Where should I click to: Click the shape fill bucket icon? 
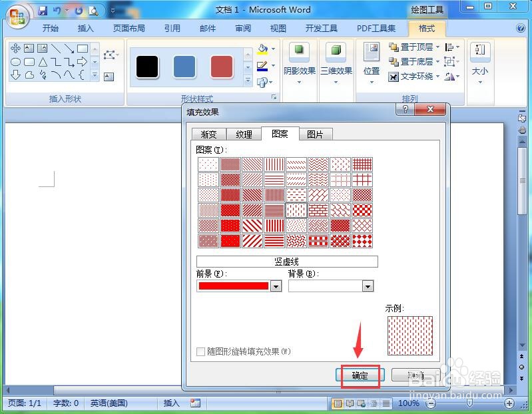(262, 49)
